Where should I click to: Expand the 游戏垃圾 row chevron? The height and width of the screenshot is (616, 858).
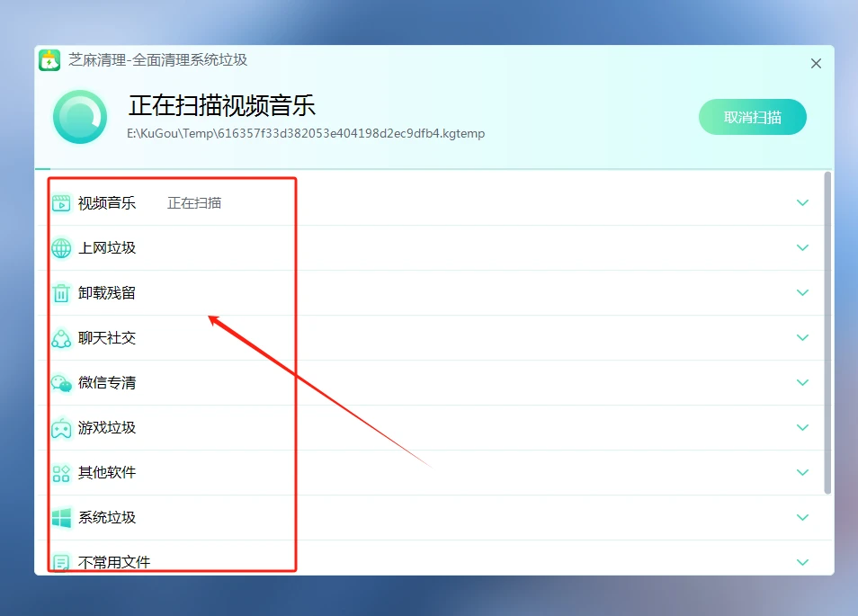tap(802, 427)
